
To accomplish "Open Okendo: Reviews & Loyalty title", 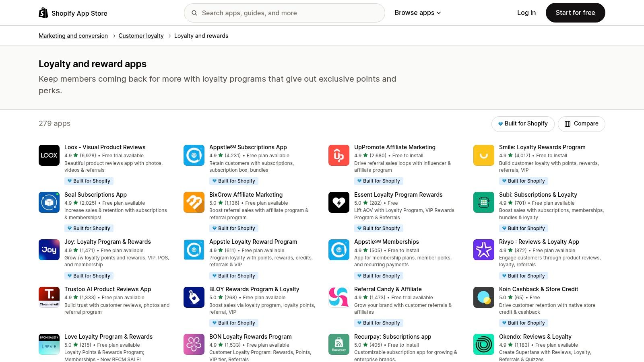I will [535, 337].
